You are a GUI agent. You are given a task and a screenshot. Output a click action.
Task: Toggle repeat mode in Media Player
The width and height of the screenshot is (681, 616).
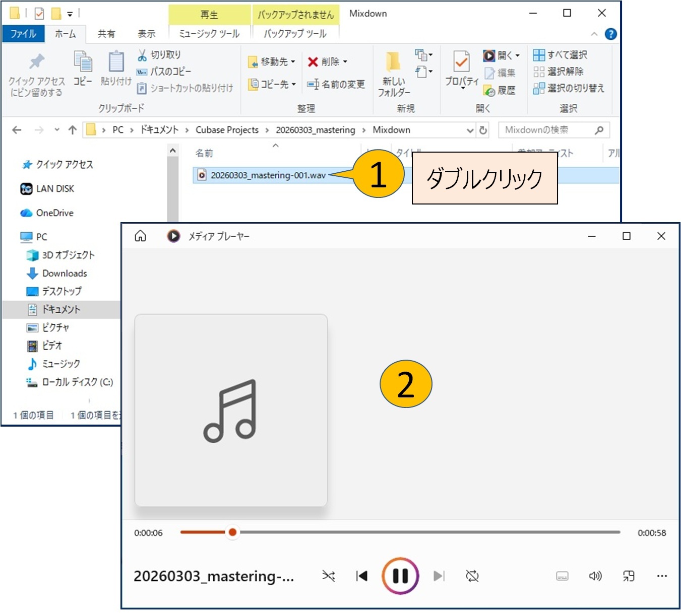472,576
